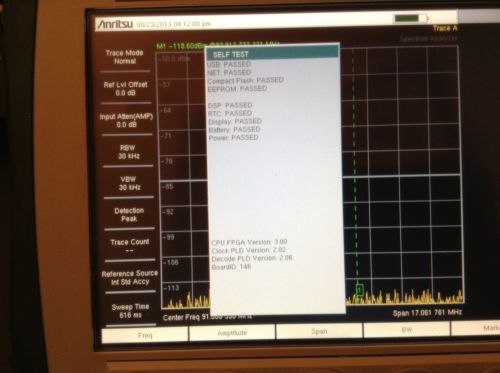This screenshot has height=373, width=500.
Task: Adjust the Ref Lvl Offset setting
Action: 126,89
